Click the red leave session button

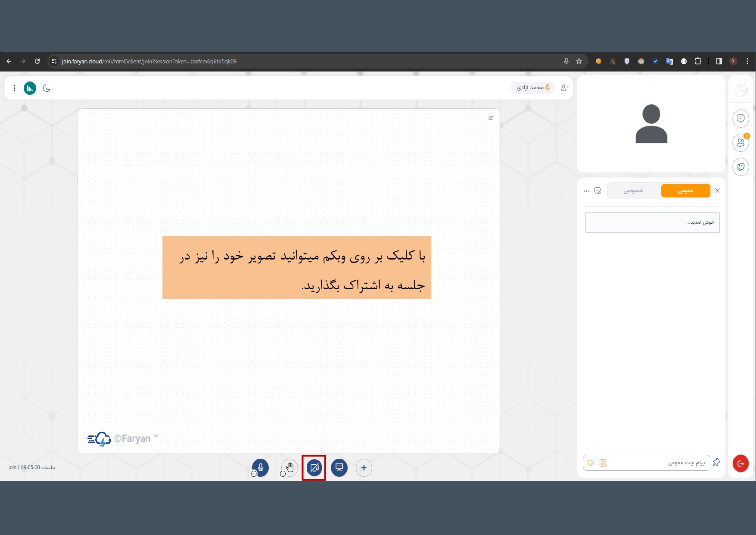coord(740,463)
